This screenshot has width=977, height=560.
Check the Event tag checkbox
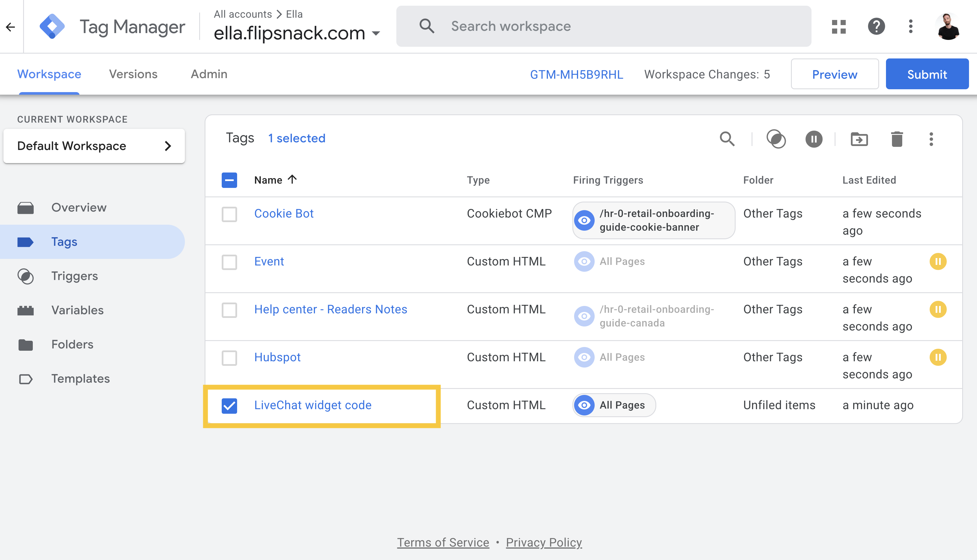[229, 262]
